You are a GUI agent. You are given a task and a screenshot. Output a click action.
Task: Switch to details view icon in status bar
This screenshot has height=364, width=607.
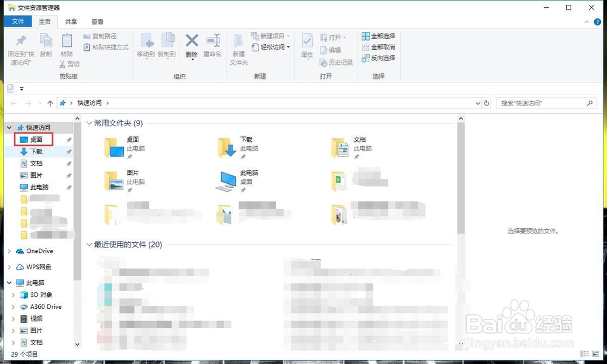pyautogui.click(x=585, y=354)
